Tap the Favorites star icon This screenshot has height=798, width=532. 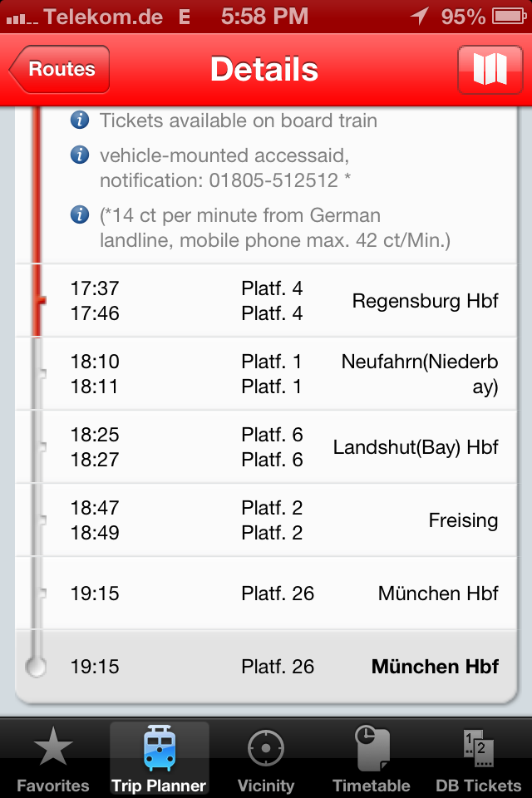[x=52, y=750]
